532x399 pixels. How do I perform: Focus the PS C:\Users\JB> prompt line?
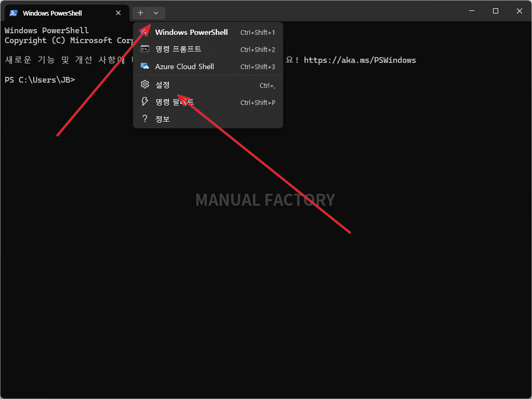click(39, 80)
